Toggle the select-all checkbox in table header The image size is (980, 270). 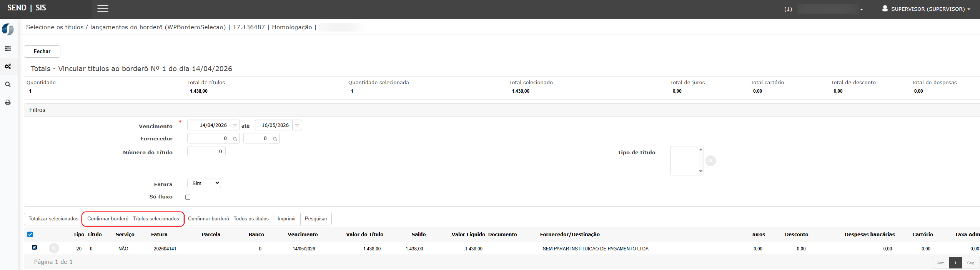30,235
